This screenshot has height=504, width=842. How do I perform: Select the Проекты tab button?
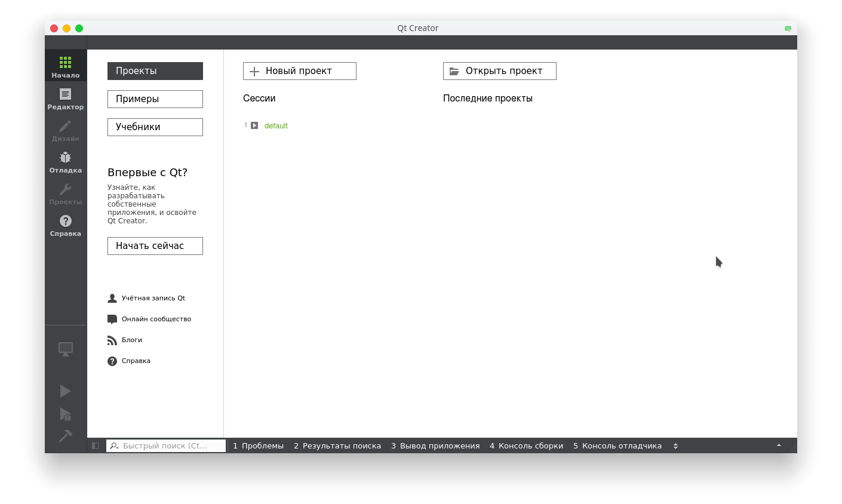point(155,71)
